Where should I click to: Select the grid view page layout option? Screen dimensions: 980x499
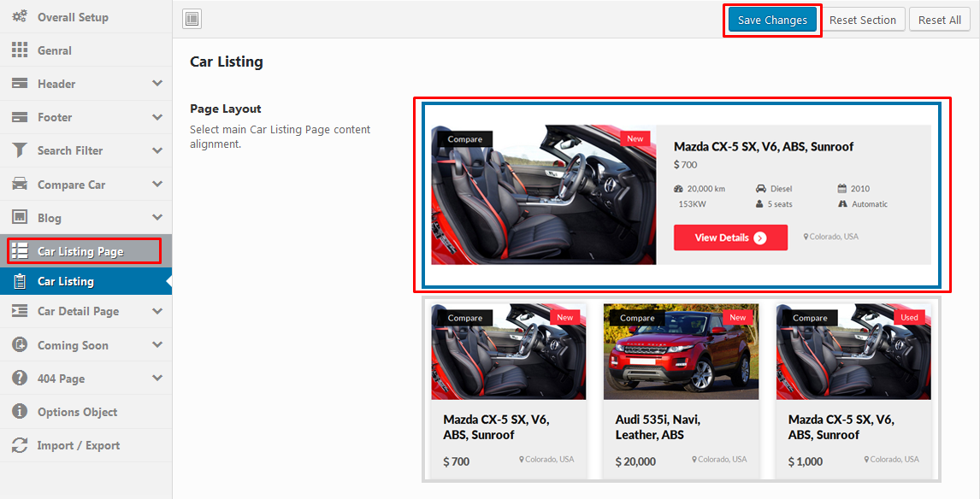tap(682, 389)
